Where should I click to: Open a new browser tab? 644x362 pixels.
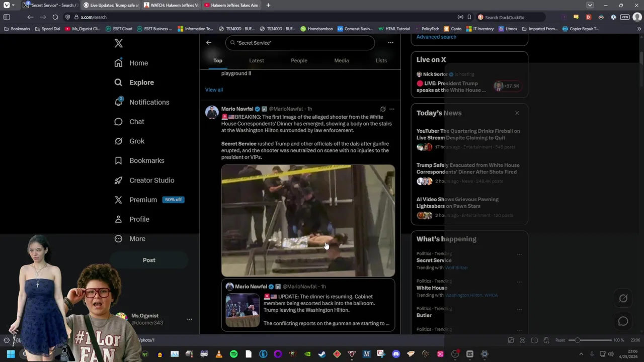(268, 5)
